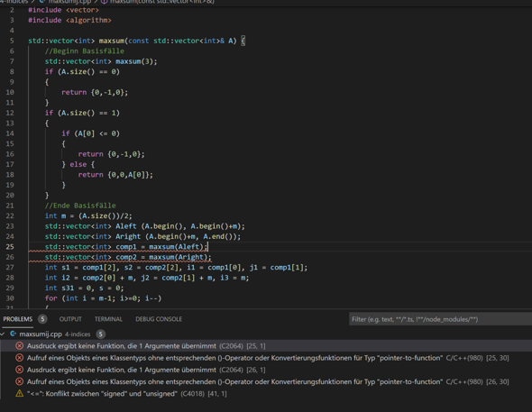Collapse the maxsumij.cpp problems group
Image resolution: width=532 pixels, height=412 pixels.
pos(3,334)
